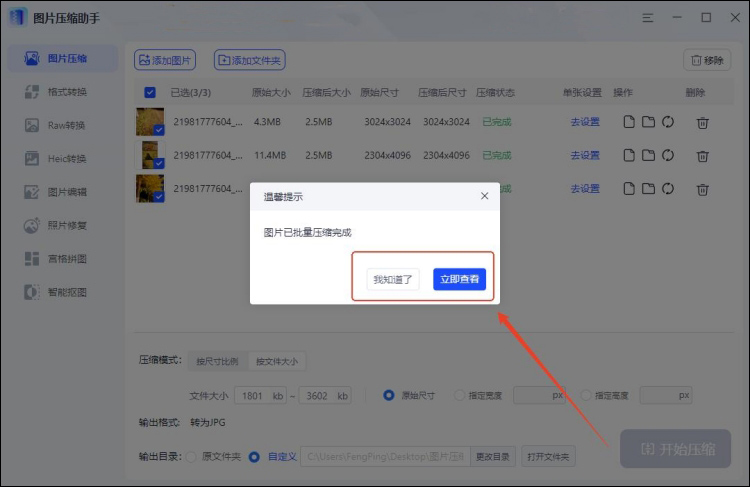Delete the third image via trash icon

click(x=702, y=190)
